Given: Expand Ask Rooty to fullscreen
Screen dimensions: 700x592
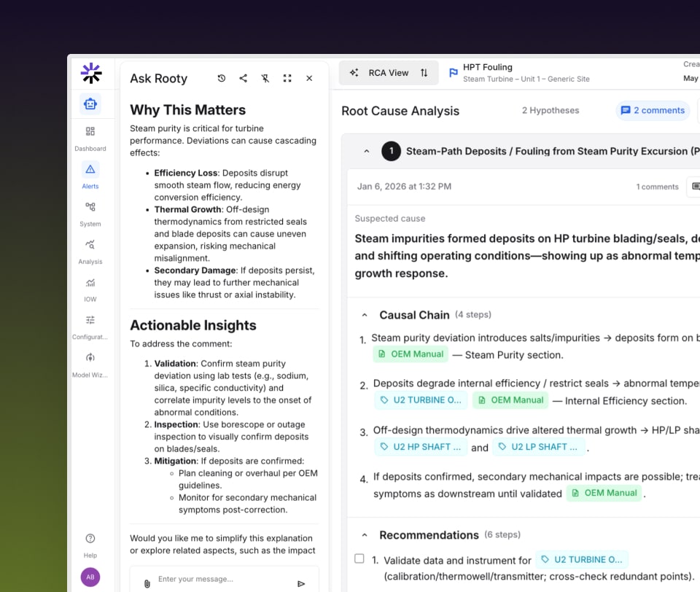Looking at the screenshot, I should [287, 78].
